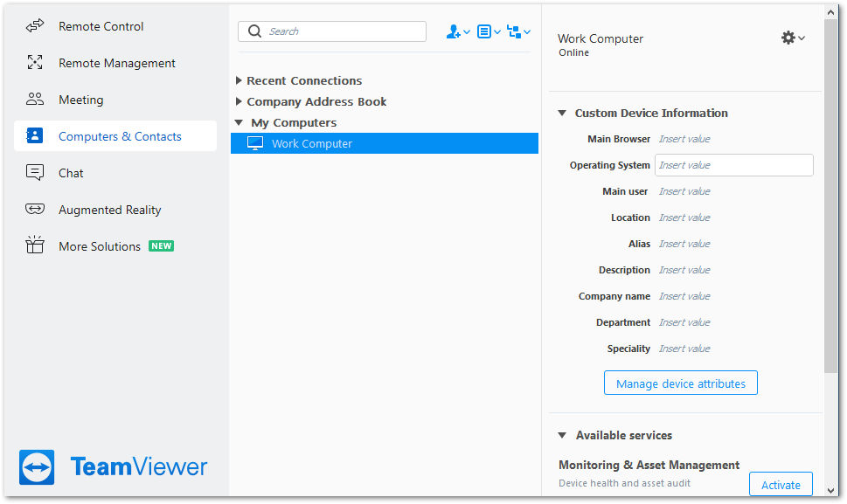Screen dimensions: 847x504
Task: Switch to Remote Management section
Action: coord(116,63)
